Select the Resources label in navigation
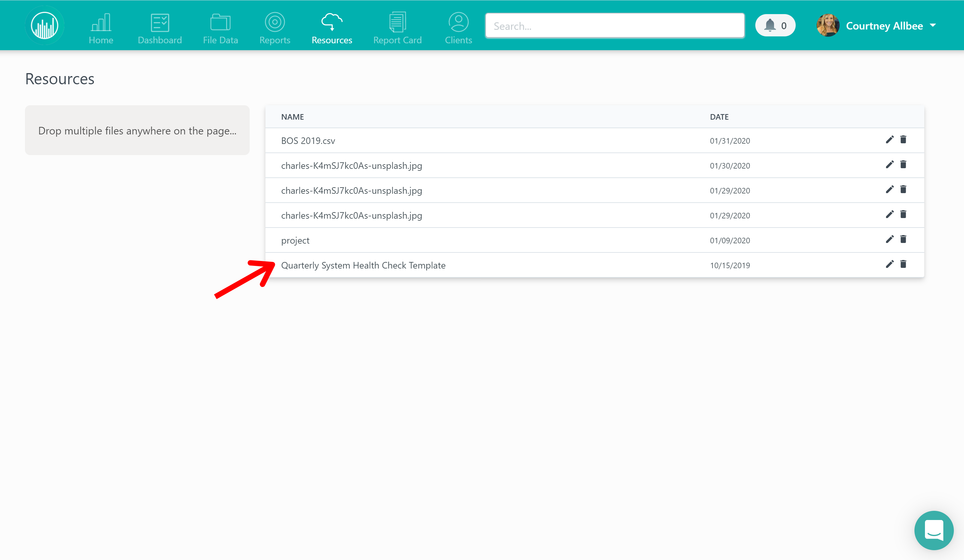 (332, 40)
